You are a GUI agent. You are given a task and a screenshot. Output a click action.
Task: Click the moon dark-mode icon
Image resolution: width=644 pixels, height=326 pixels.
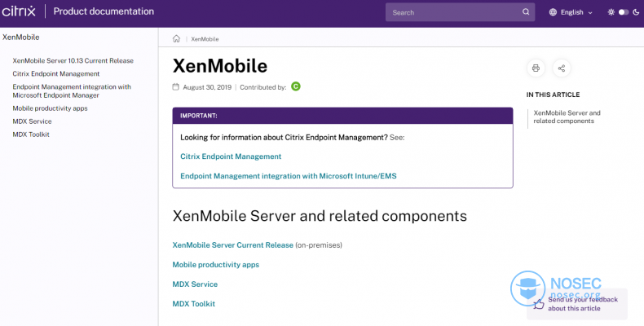(x=636, y=12)
